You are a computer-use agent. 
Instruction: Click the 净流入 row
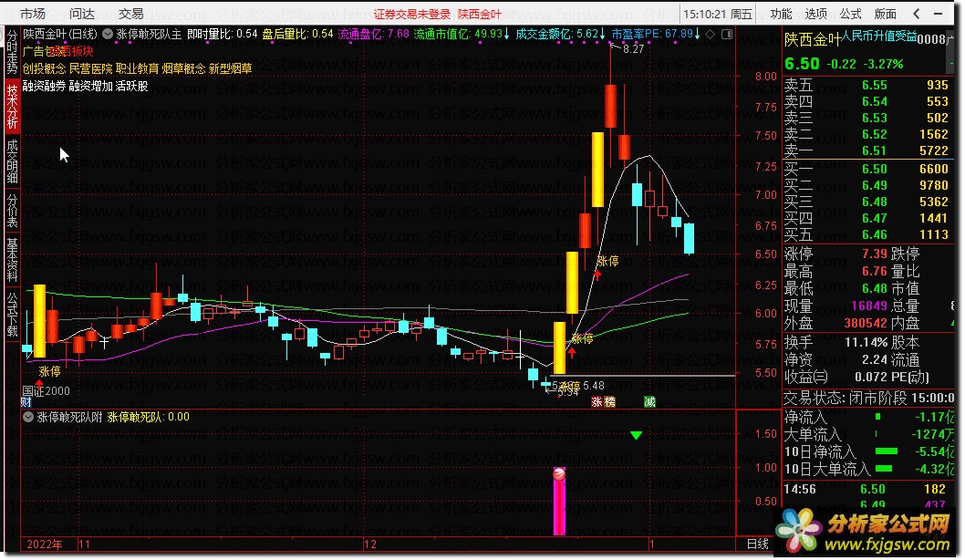coord(868,417)
